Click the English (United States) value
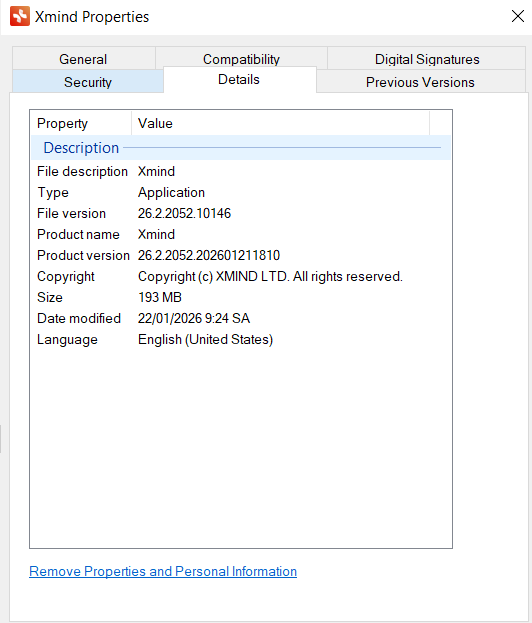Image resolution: width=532 pixels, height=623 pixels. click(x=205, y=340)
